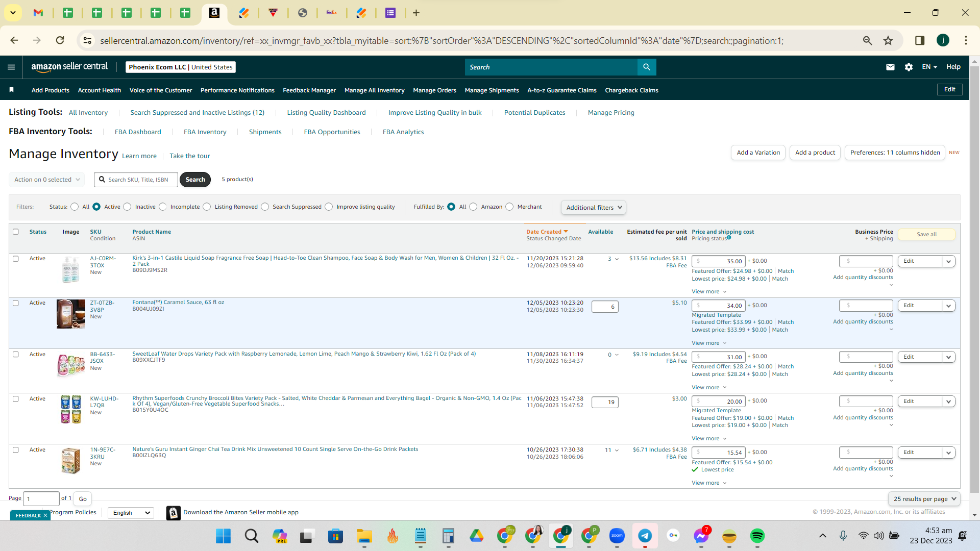This screenshot has height=551, width=980.
Task: Open the browser zoom magnifier icon
Action: [x=867, y=40]
